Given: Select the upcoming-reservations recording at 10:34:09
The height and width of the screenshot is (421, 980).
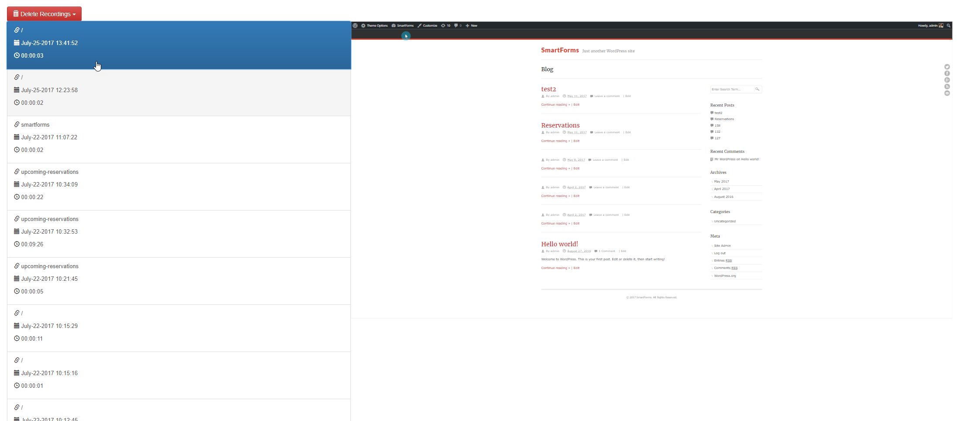Looking at the screenshot, I should click(179, 187).
